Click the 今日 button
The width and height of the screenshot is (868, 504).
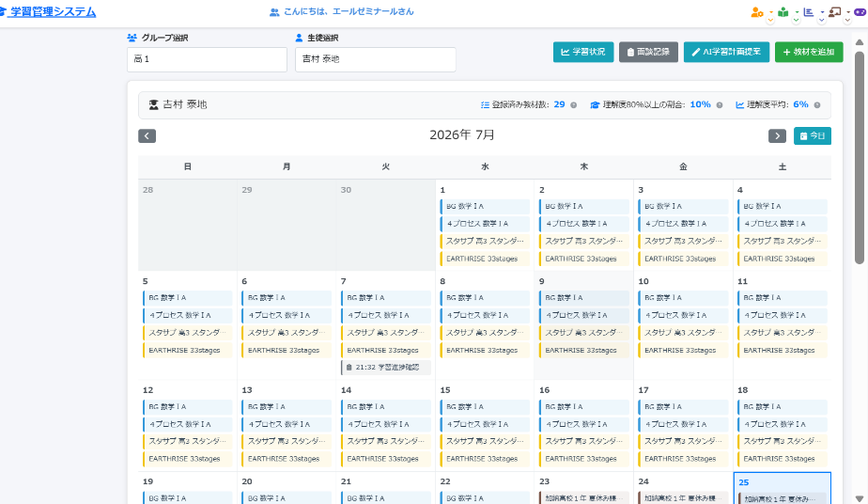pos(812,135)
